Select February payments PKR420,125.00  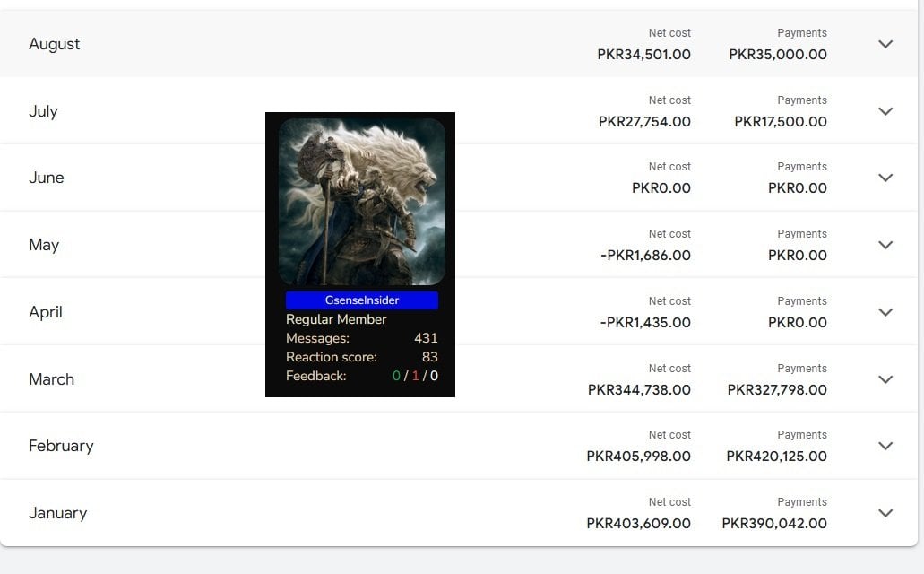776,457
